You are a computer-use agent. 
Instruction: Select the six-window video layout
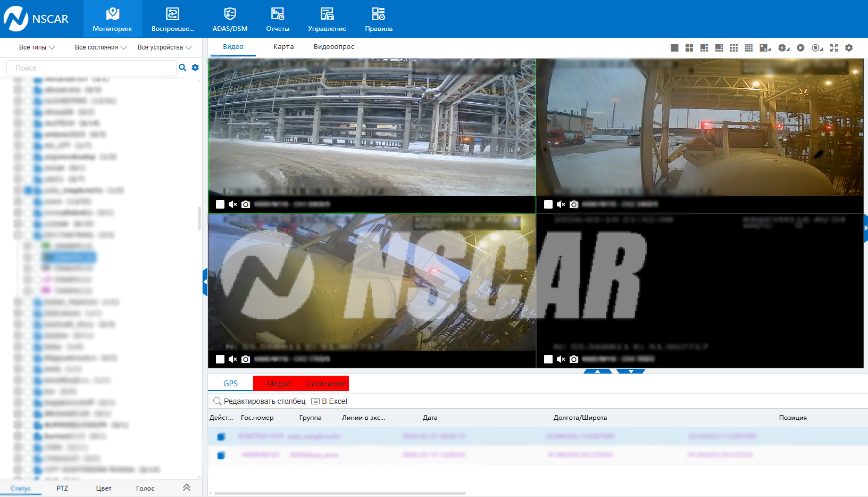coord(704,48)
